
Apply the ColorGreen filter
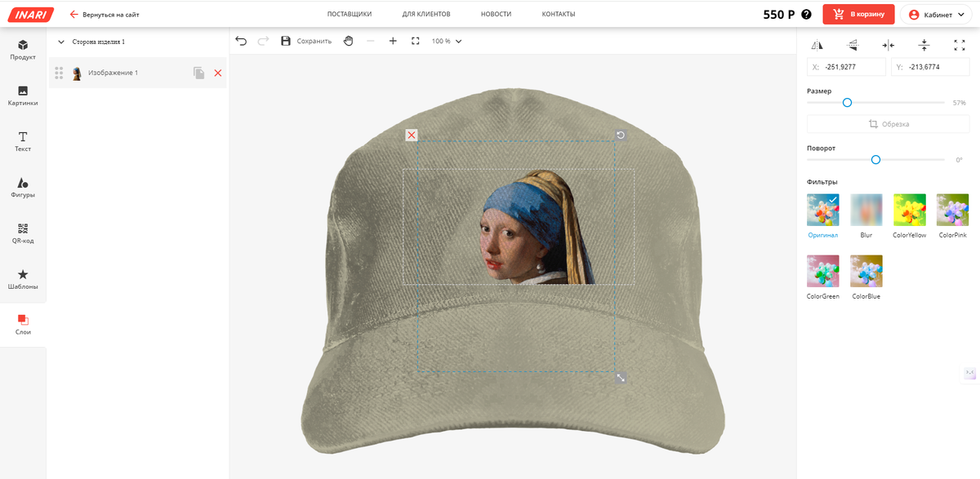pyautogui.click(x=823, y=271)
